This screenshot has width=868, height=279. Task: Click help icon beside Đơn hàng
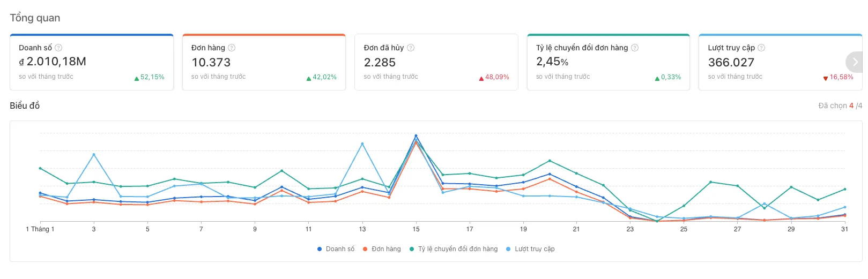[x=232, y=48]
